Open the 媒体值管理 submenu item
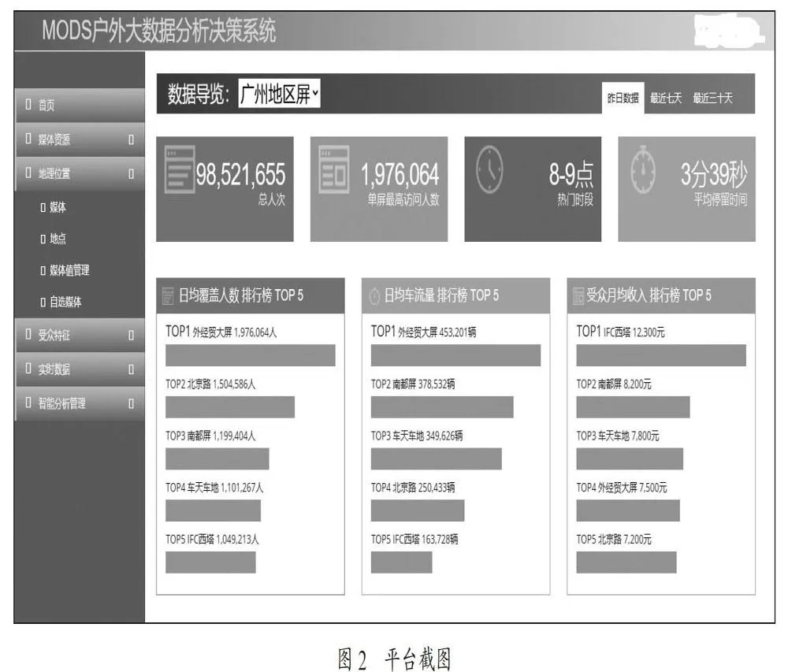Screen dimensions: 788x672 tap(65, 270)
